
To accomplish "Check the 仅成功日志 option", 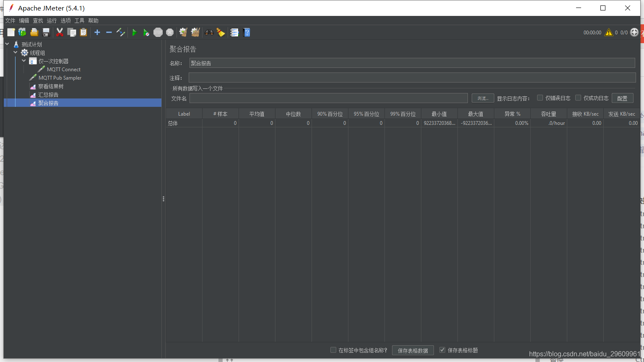I will (x=579, y=98).
